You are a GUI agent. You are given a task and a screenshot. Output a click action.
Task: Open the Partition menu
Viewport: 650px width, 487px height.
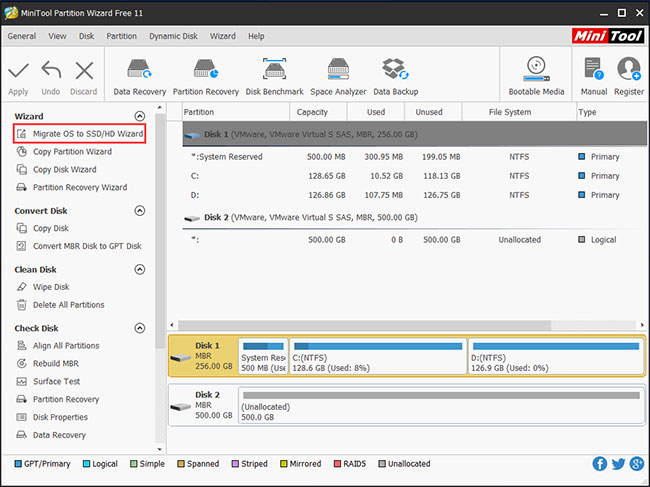pos(121,36)
